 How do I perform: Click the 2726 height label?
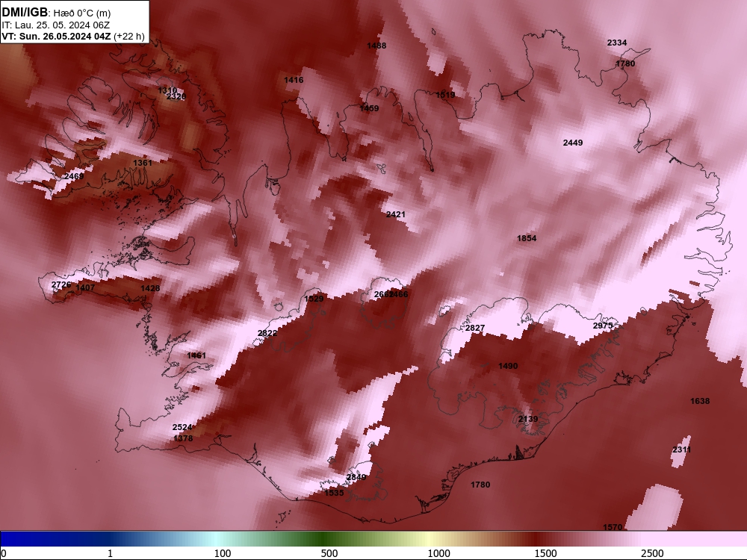61,284
